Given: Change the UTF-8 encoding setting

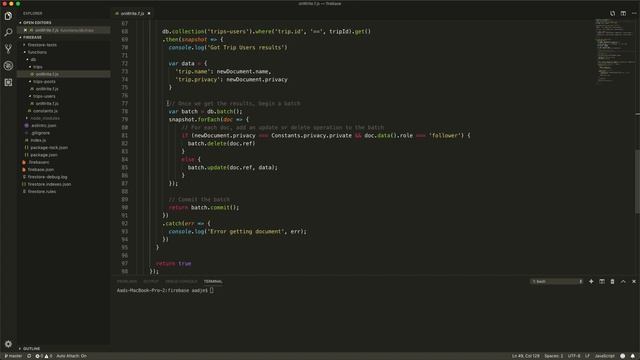Looking at the screenshot, I should [574, 356].
